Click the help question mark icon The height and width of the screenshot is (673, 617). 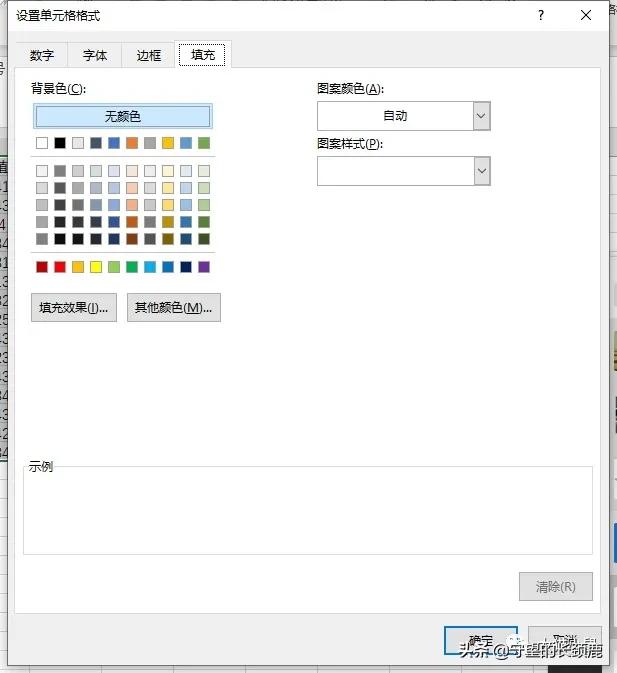[x=541, y=15]
